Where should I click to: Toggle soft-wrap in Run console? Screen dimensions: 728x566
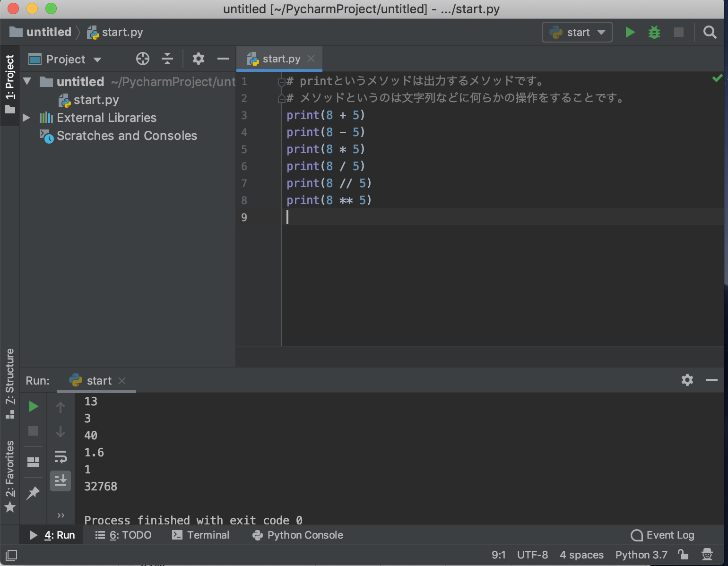coord(61,457)
